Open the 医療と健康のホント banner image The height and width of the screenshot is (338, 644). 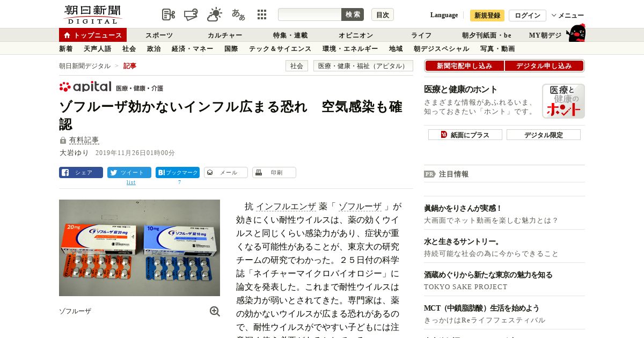pyautogui.click(x=563, y=101)
